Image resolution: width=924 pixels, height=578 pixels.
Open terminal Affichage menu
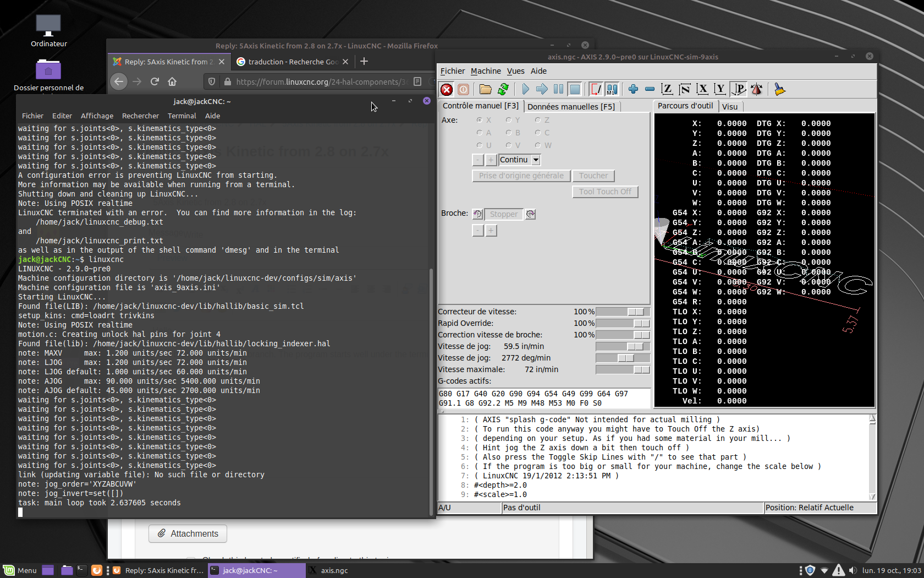[97, 116]
